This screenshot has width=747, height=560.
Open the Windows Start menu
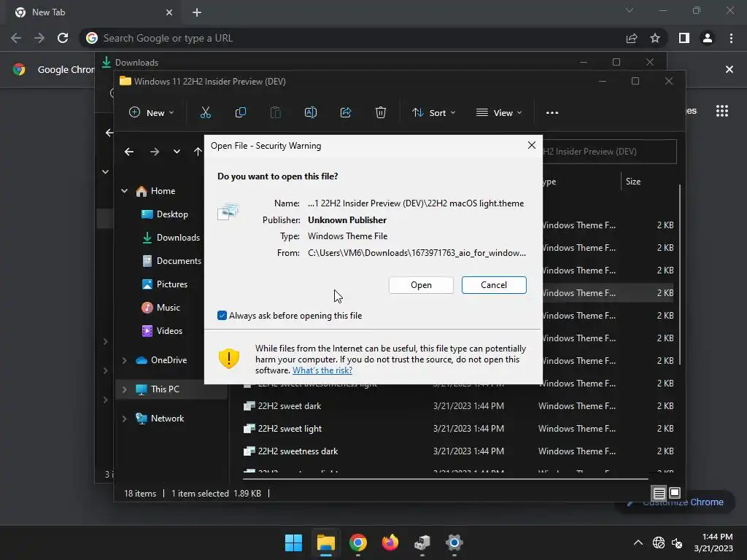click(x=293, y=542)
